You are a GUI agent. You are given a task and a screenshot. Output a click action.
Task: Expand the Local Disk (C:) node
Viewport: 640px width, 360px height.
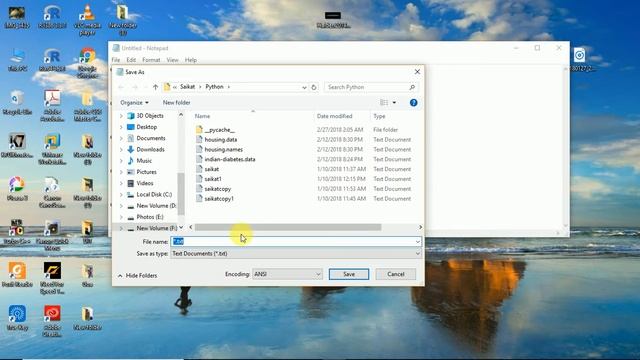point(121,195)
